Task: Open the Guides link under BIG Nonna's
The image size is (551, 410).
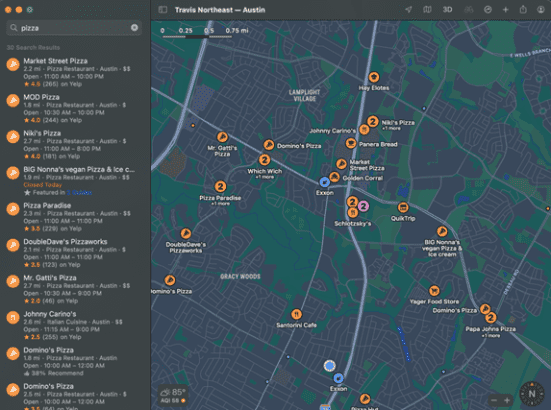Action: [79, 193]
